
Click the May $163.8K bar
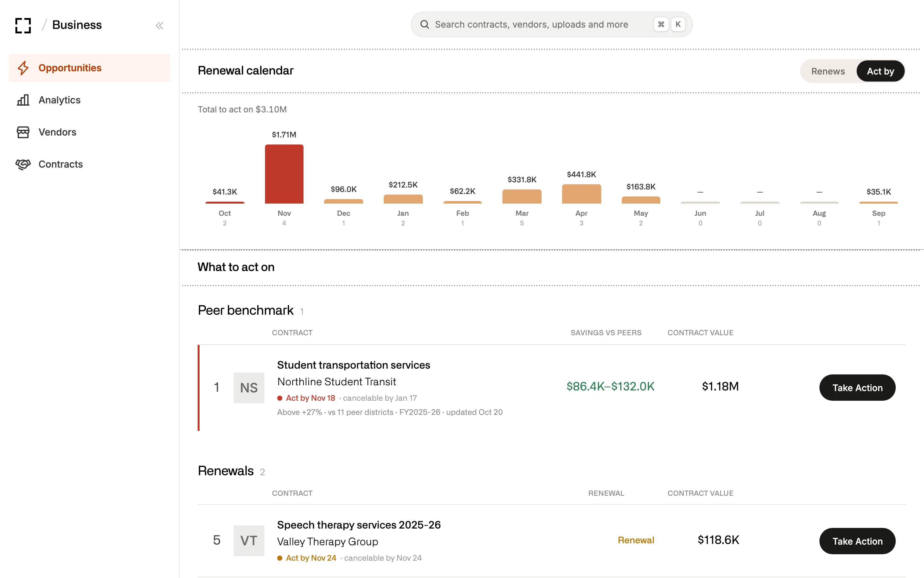point(641,200)
